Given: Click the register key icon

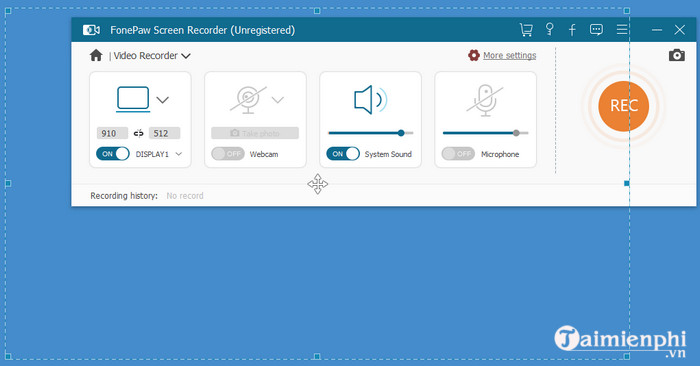Looking at the screenshot, I should (550, 29).
